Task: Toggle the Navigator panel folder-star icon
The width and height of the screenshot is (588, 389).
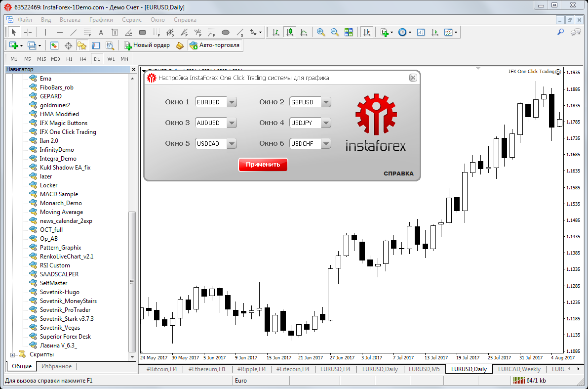Action: click(x=82, y=45)
